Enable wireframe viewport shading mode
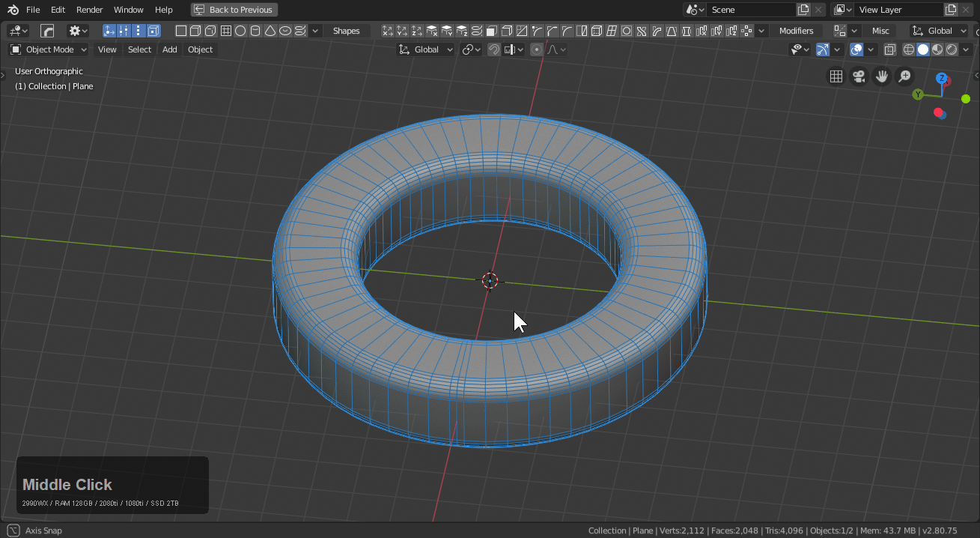980x538 pixels. click(x=908, y=49)
